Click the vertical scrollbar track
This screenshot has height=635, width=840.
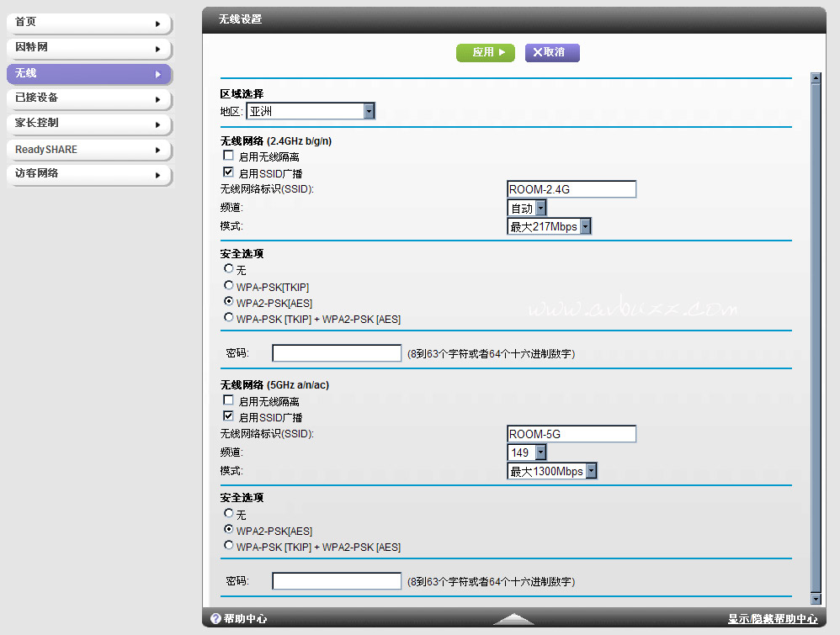coord(815,336)
